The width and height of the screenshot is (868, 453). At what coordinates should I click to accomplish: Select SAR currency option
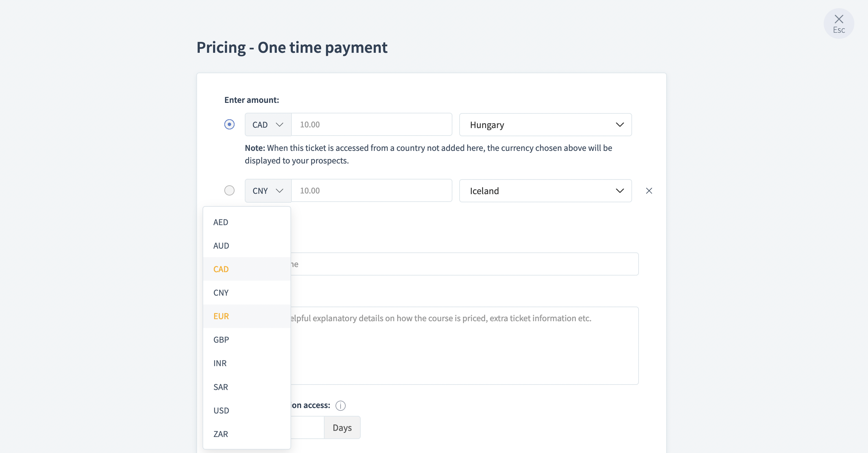pos(247,387)
